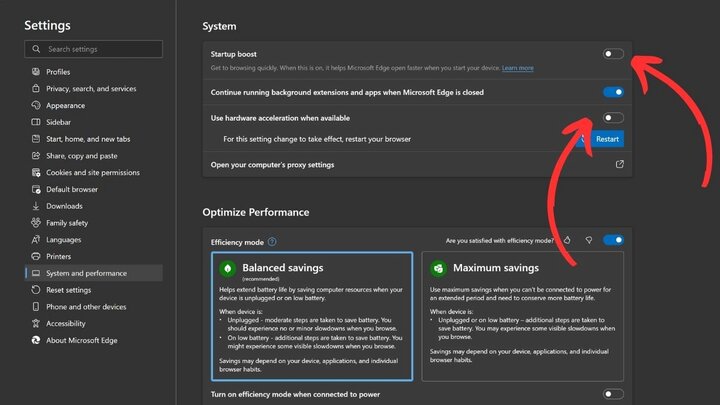Toggle hardware acceleration switch

[x=613, y=118]
